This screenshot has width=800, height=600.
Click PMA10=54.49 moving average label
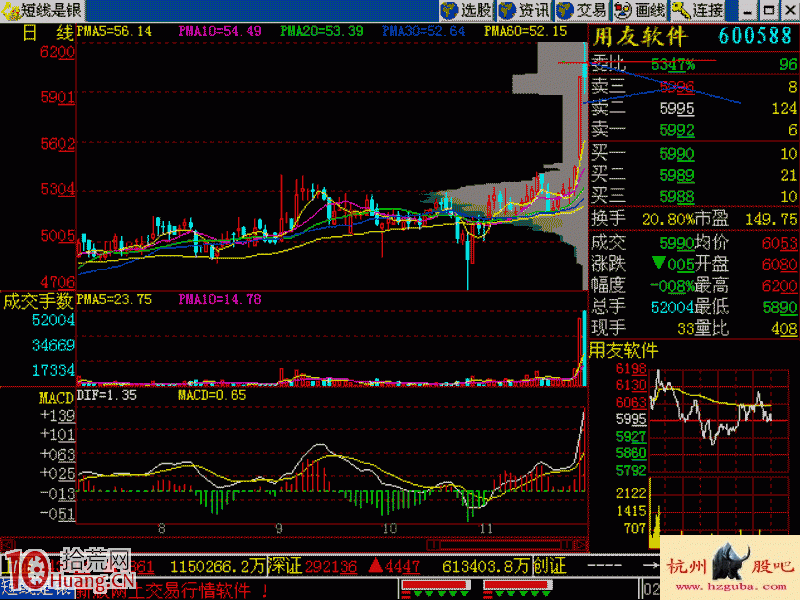pos(220,32)
